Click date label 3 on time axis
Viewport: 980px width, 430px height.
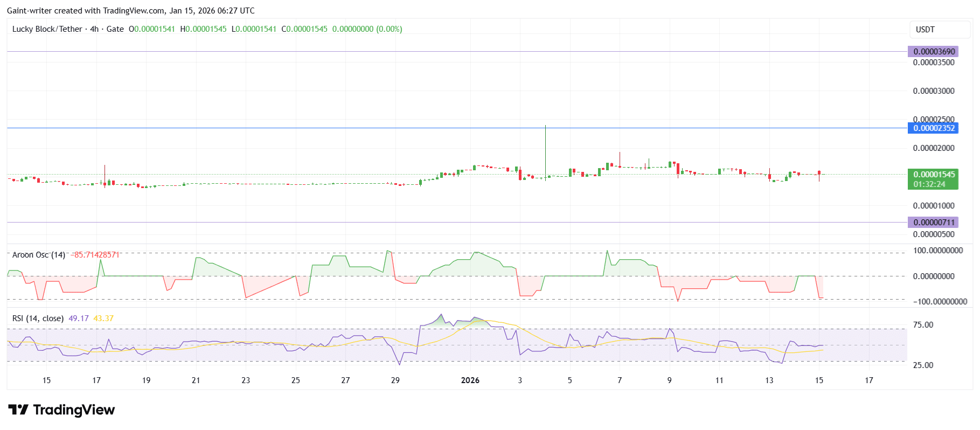tap(520, 380)
